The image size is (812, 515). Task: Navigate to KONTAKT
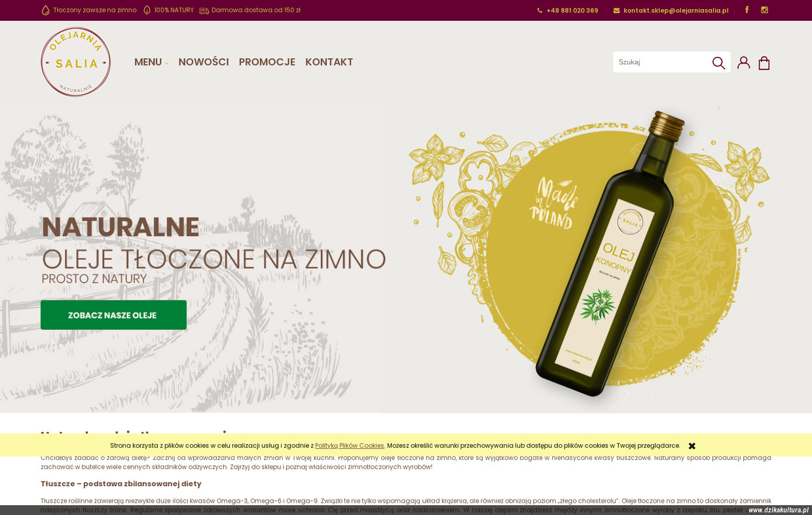(329, 62)
